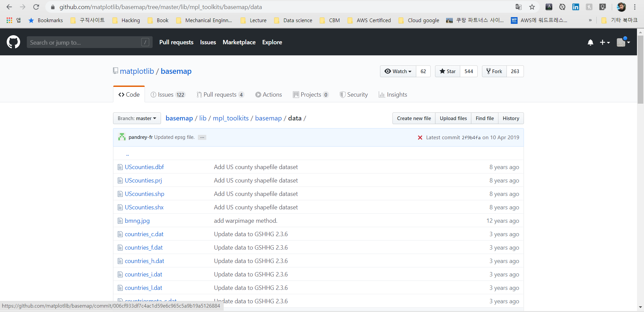Viewport: 644px width, 312px height.
Task: Open latest commit 2f9b4fa link
Action: (471, 138)
